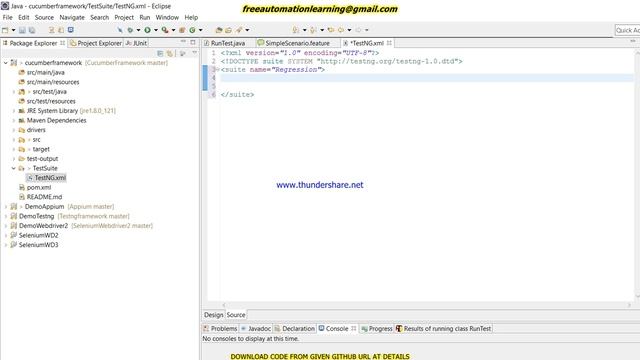Click the New Java Package icon

click(x=182, y=30)
